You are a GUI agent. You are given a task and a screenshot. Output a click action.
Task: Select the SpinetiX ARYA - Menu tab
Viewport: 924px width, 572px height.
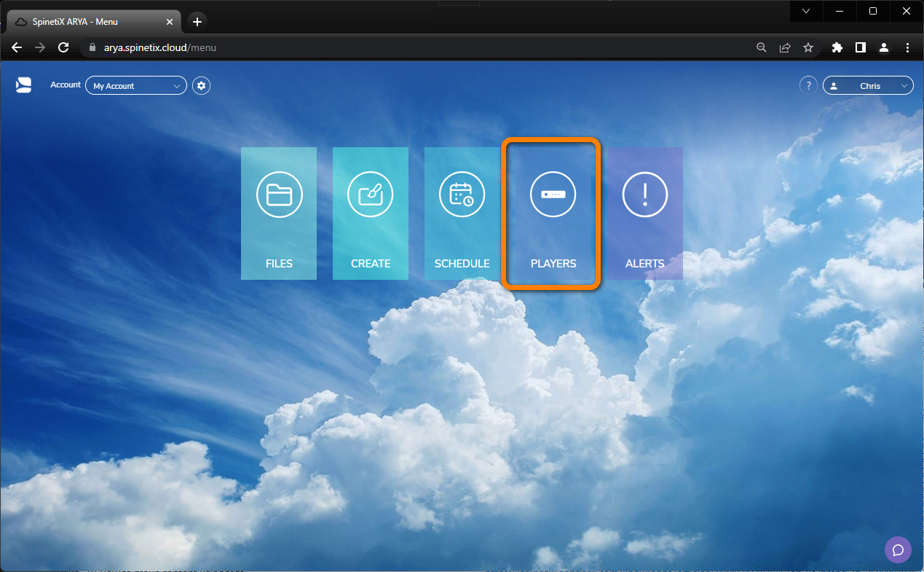[x=92, y=22]
